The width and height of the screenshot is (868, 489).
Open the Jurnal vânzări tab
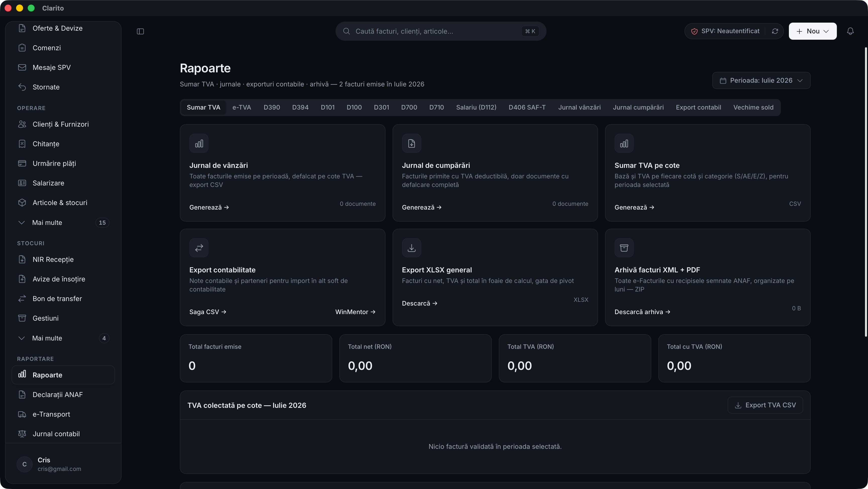pyautogui.click(x=579, y=107)
